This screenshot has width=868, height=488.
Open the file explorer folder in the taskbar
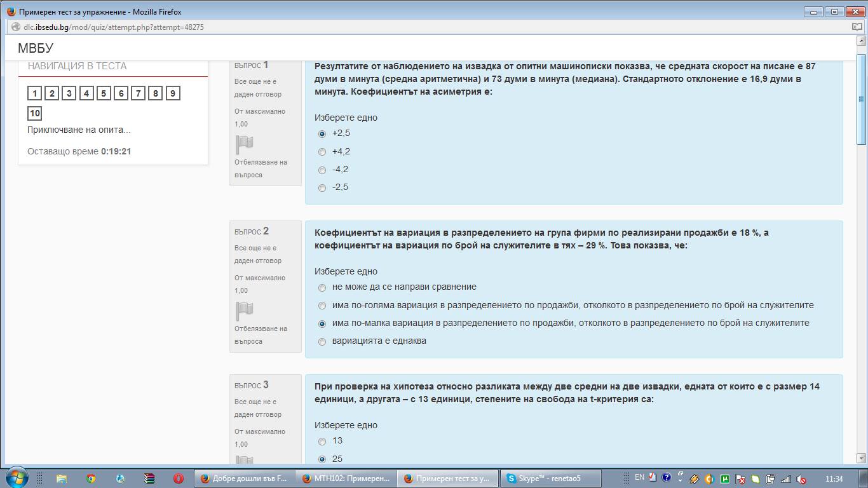[x=62, y=478]
